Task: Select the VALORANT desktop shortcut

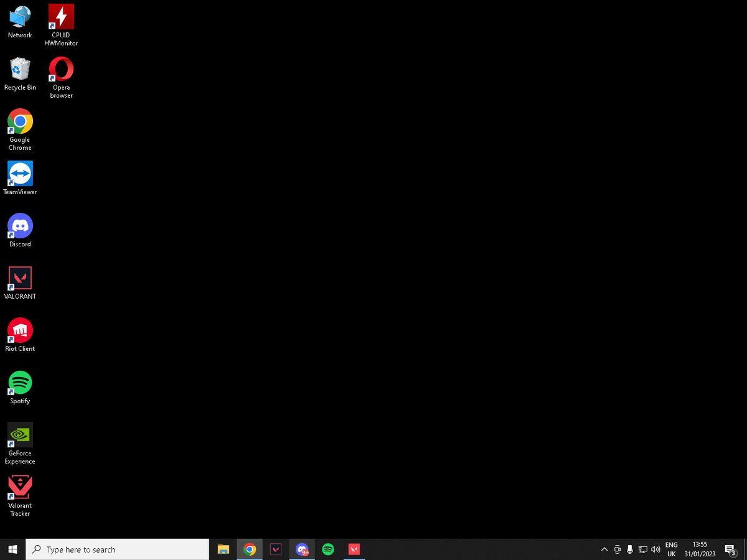Action: click(x=20, y=283)
